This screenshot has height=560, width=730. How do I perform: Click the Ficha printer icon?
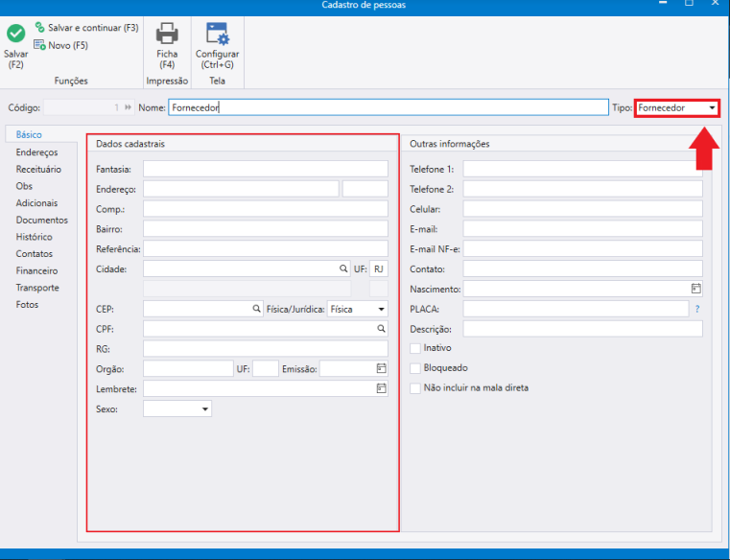[167, 33]
